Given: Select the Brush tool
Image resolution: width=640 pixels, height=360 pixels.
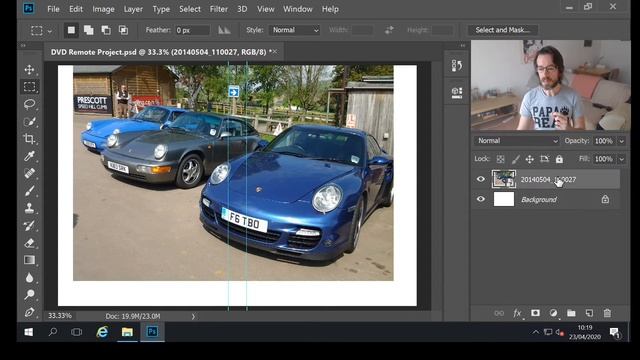Looking at the screenshot, I should coord(29,191).
